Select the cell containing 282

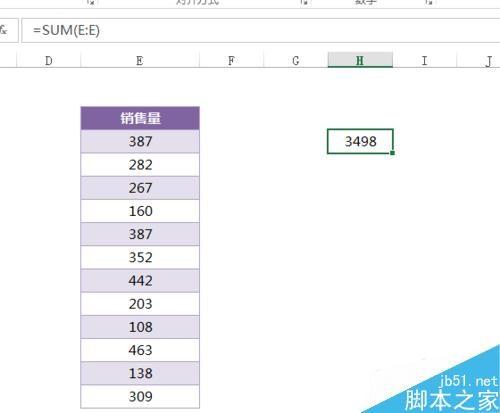(x=140, y=165)
